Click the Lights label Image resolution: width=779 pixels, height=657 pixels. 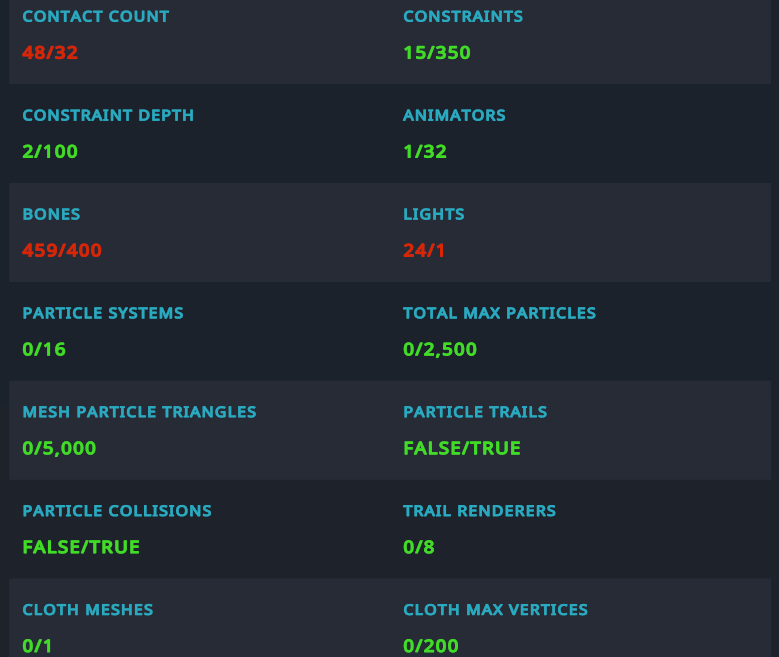(433, 214)
